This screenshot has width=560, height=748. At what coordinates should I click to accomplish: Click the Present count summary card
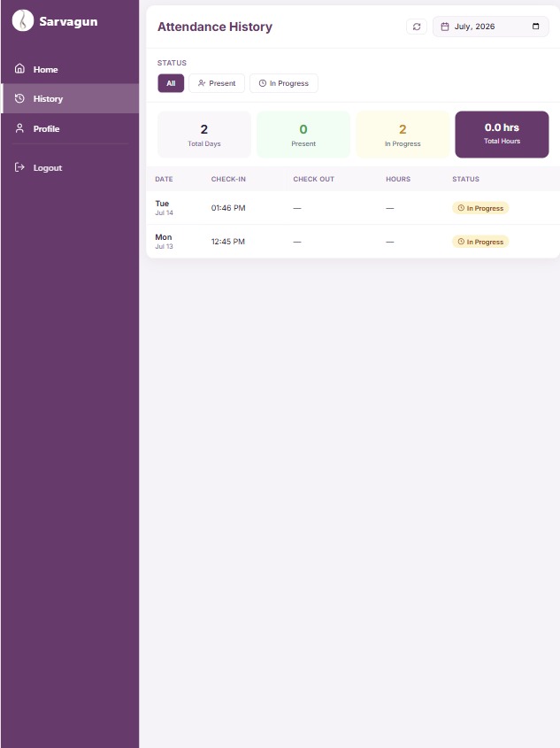pos(303,135)
